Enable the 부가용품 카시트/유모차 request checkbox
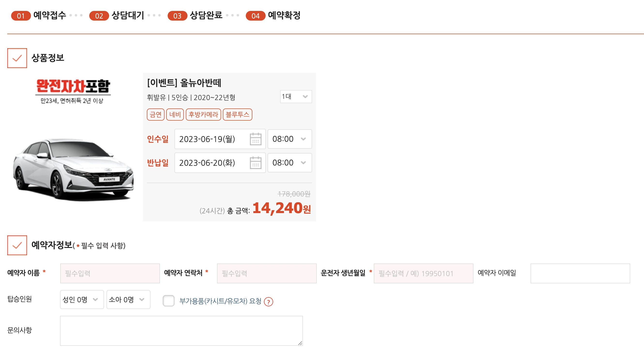644x355 pixels. click(x=169, y=301)
